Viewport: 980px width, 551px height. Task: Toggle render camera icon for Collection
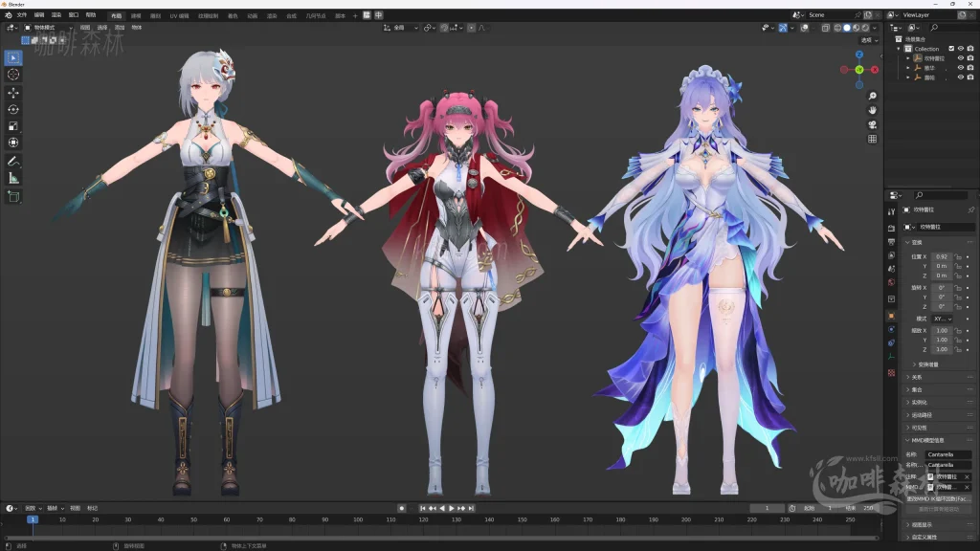(x=970, y=49)
